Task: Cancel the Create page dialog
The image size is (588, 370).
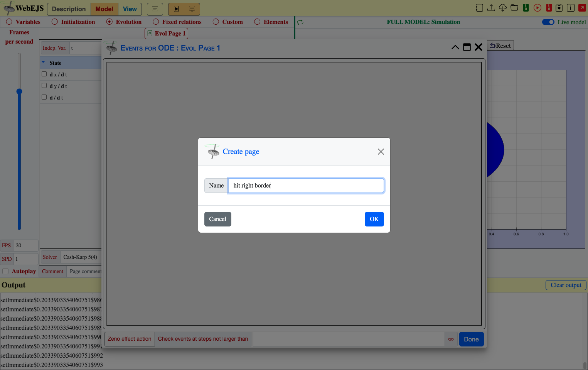Action: tap(218, 219)
